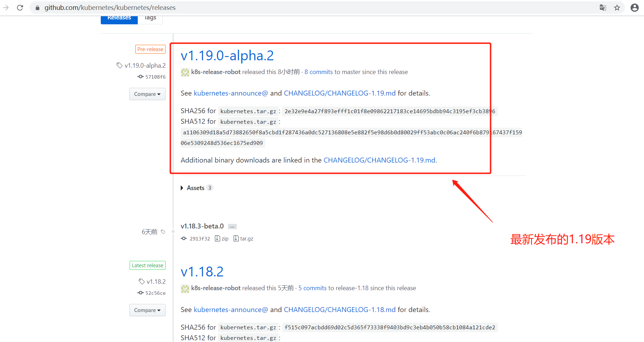Open commit 57108f6 via the commit icon
This screenshot has height=342, width=644.
(x=140, y=77)
